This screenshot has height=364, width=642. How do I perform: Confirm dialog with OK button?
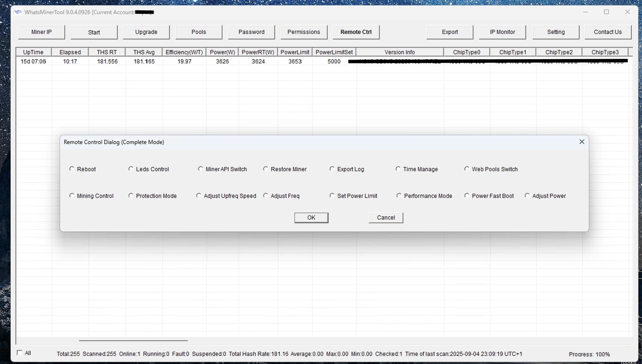311,218
